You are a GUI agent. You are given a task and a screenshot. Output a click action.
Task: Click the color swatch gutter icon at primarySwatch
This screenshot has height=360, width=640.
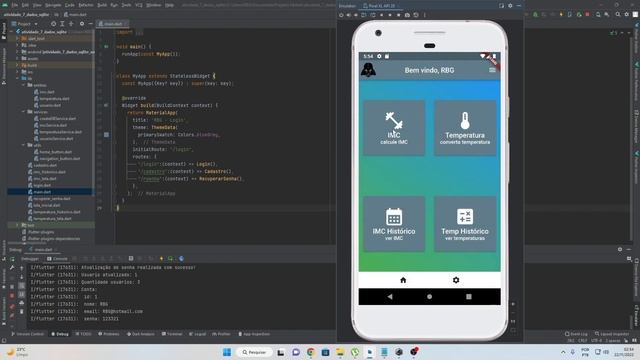click(x=106, y=135)
